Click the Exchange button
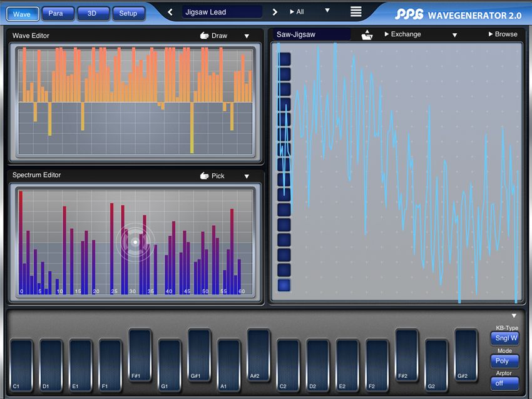532x399 pixels. (402, 34)
